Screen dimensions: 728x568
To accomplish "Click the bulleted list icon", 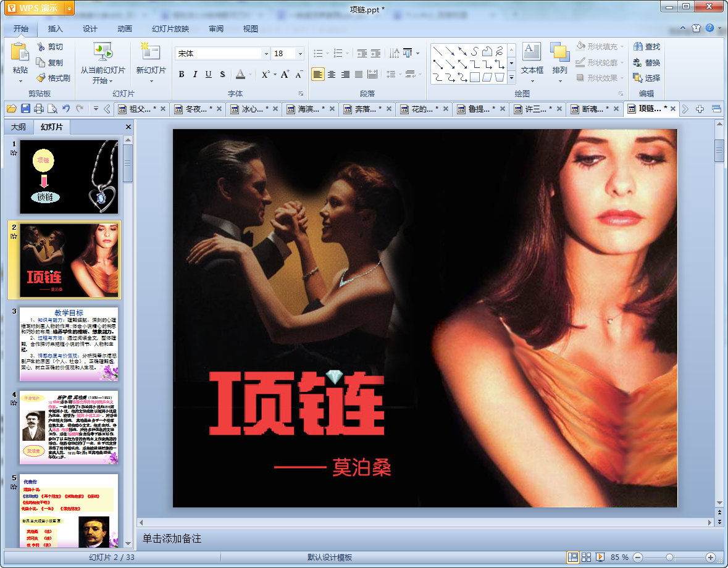I will [318, 53].
